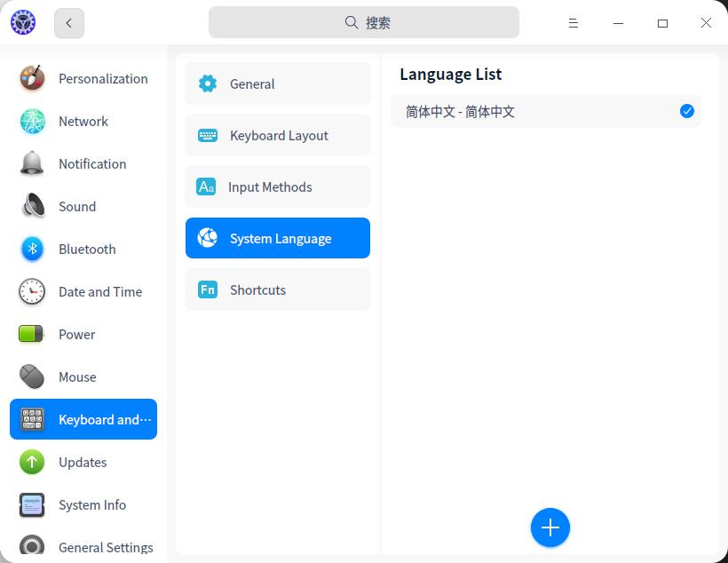Open Bluetooth settings from the sidebar
Viewport: 728px width, 563px height.
86,249
